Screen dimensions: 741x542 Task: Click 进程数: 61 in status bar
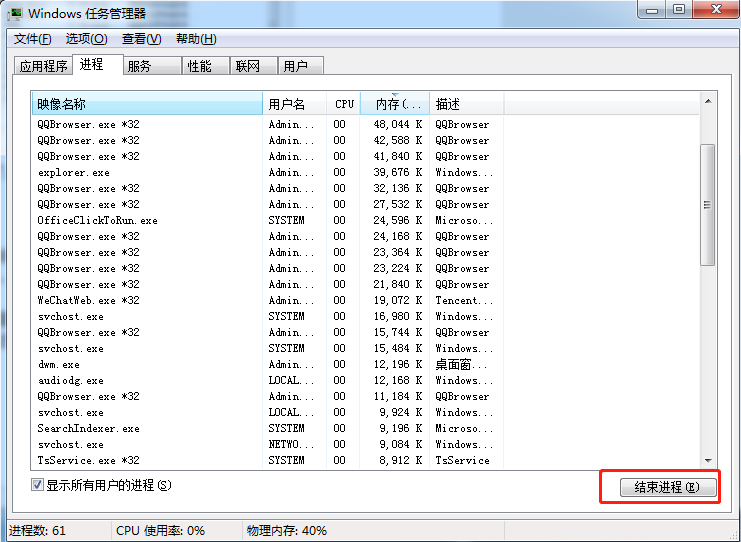(37, 531)
